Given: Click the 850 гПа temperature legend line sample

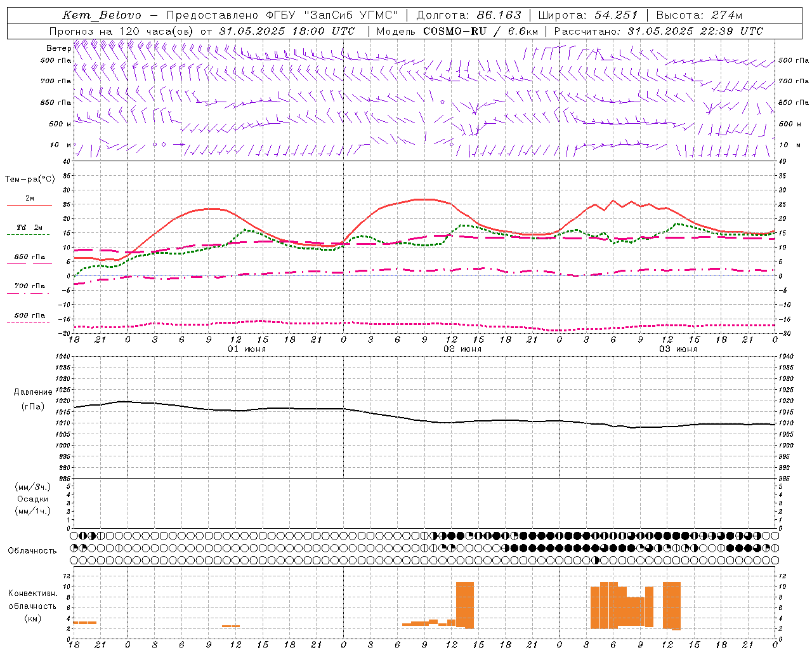Looking at the screenshot, I should point(29,264).
